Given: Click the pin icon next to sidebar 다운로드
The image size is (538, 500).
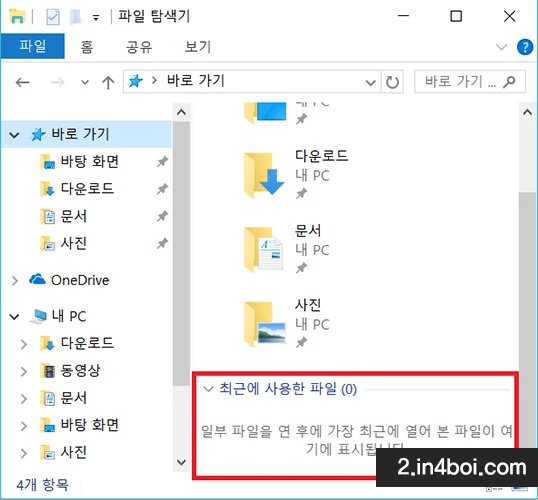Looking at the screenshot, I should coord(162,189).
